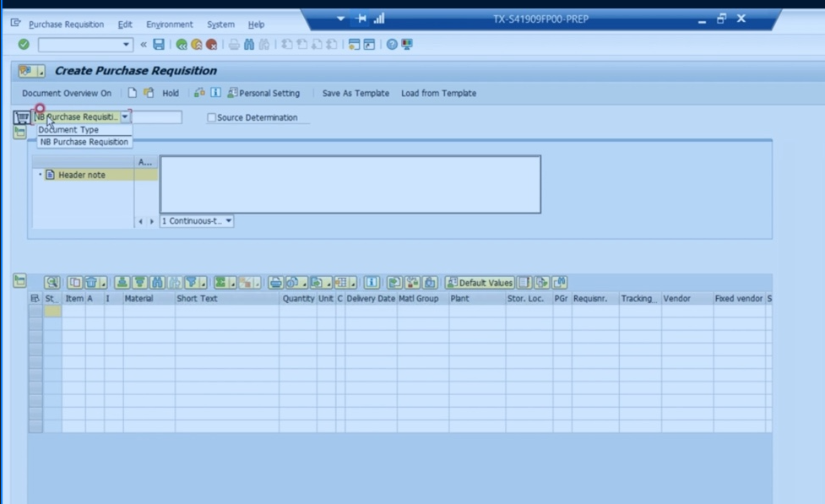Click the green checkmark Enter icon
This screenshot has height=504, width=825.
point(24,45)
